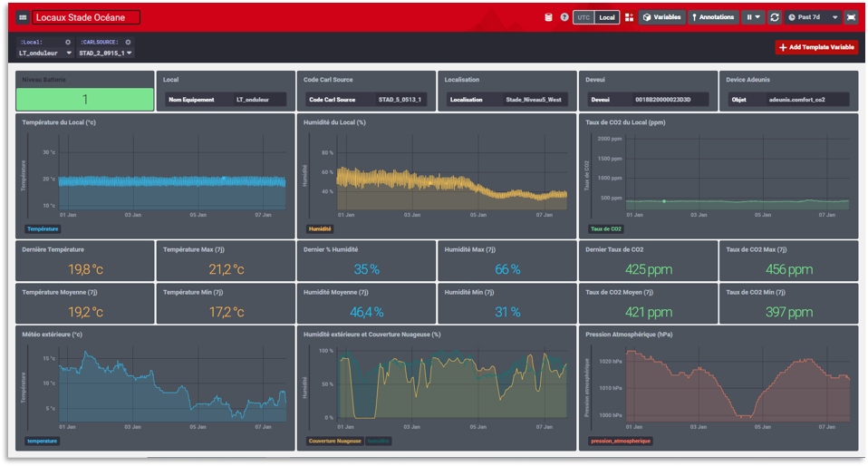Toggle the Taux de CO2 legend item
This screenshot has width=868, height=466.
pyautogui.click(x=605, y=228)
